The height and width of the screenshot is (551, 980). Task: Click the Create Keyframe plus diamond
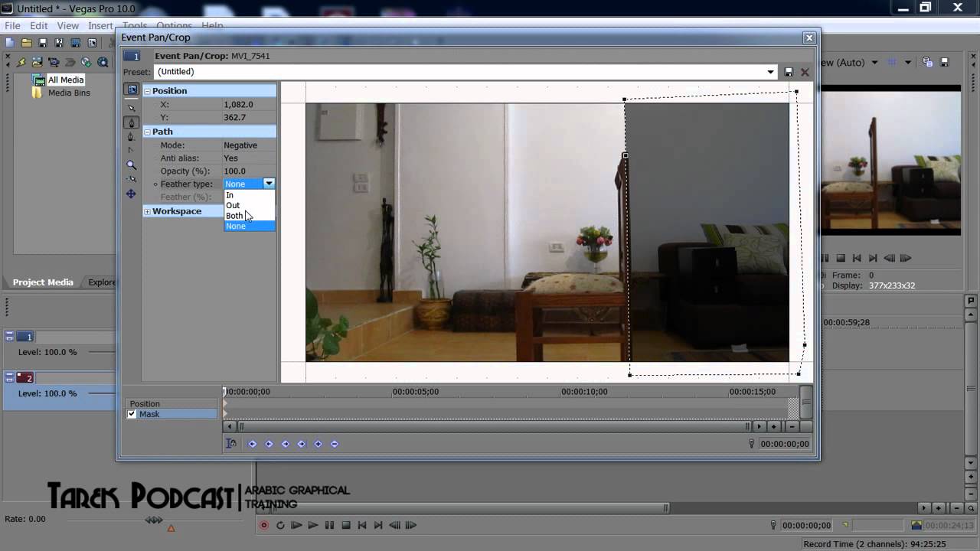pos(318,444)
